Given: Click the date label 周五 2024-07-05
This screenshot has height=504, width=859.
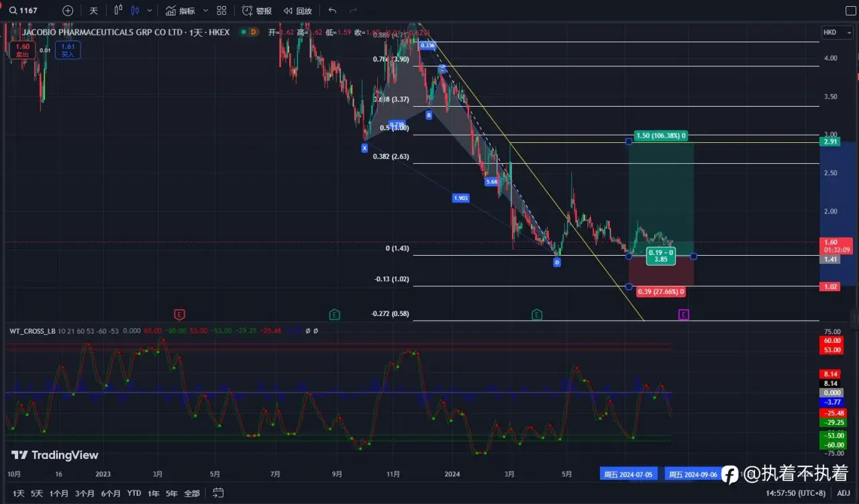Looking at the screenshot, I should tap(627, 474).
